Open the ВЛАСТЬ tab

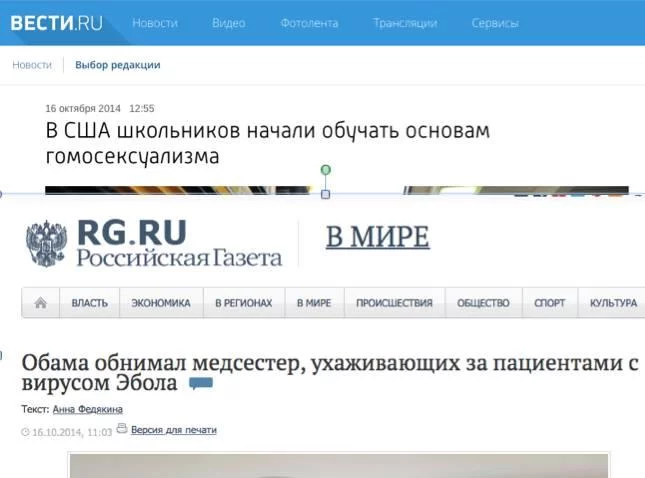90,303
